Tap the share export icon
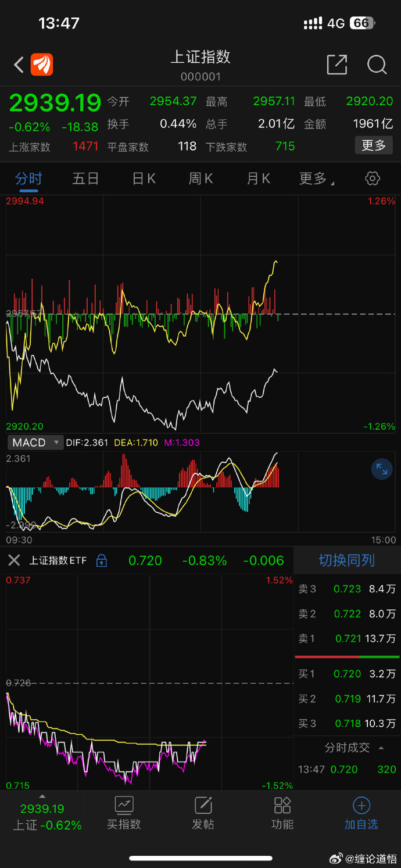The height and width of the screenshot is (868, 401). [336, 65]
